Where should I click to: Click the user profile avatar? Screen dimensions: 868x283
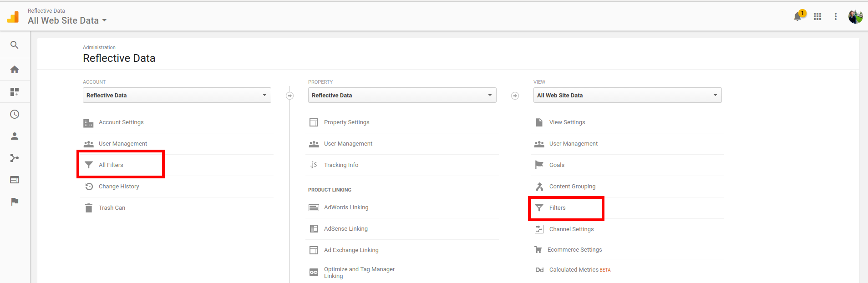[x=856, y=16]
